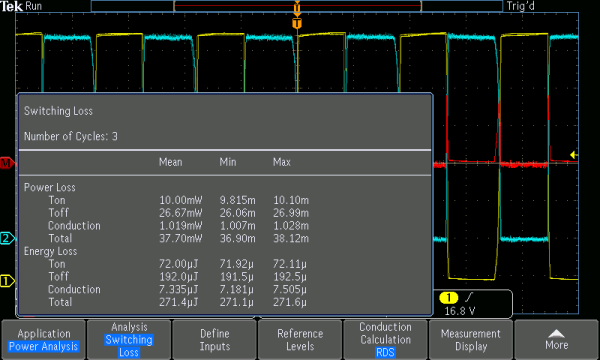
Task: Click the Total power loss mean value
Action: pyautogui.click(x=181, y=238)
